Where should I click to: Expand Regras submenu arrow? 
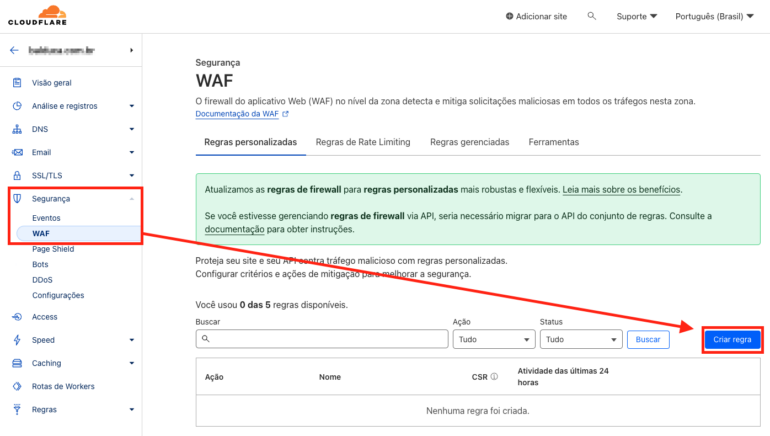point(132,409)
